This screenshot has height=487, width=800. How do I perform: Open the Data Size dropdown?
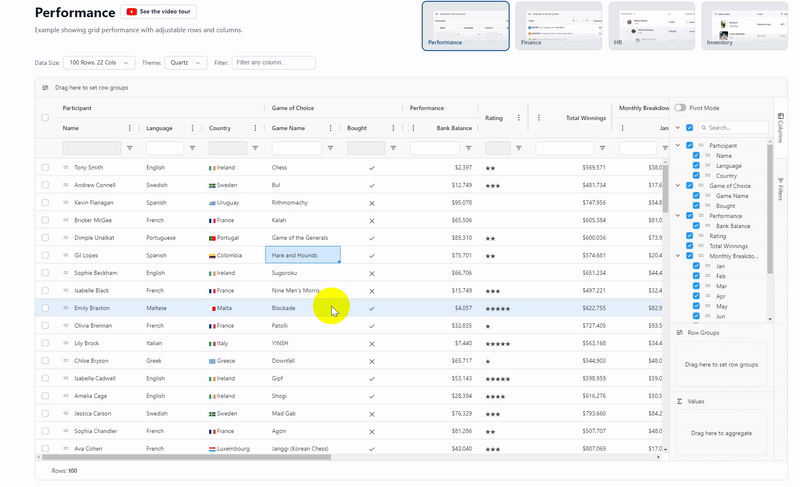(x=99, y=63)
